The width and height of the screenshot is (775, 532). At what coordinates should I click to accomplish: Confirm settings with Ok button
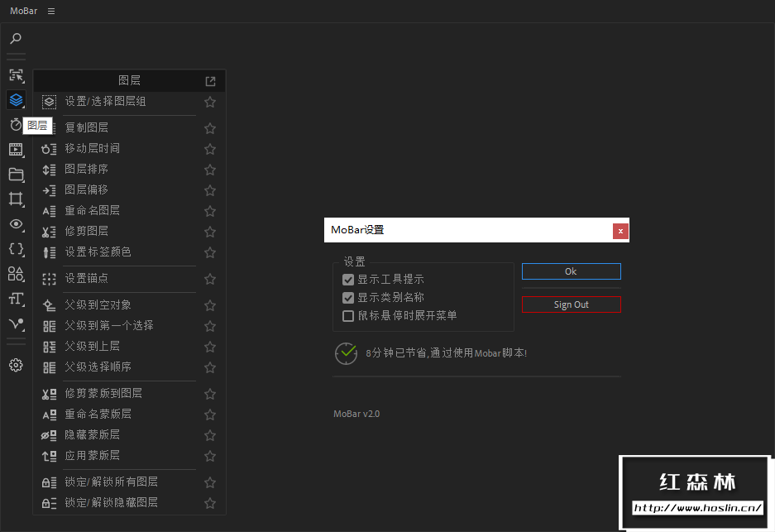572,271
